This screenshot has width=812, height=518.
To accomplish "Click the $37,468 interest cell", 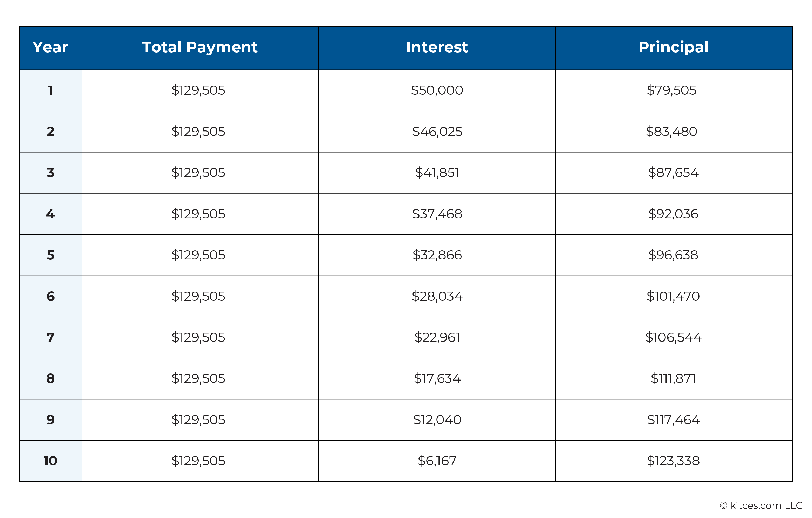I will tap(437, 214).
